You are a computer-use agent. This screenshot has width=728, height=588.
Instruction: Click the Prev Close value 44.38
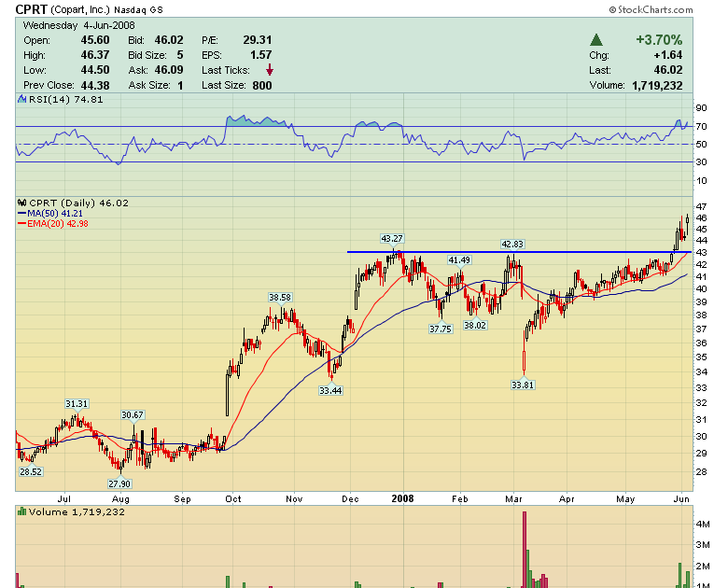click(x=94, y=86)
